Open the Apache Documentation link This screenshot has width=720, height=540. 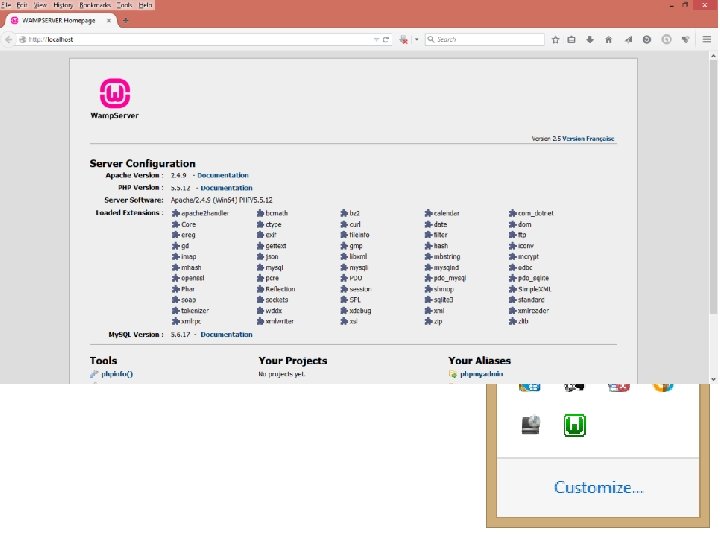(x=223, y=175)
